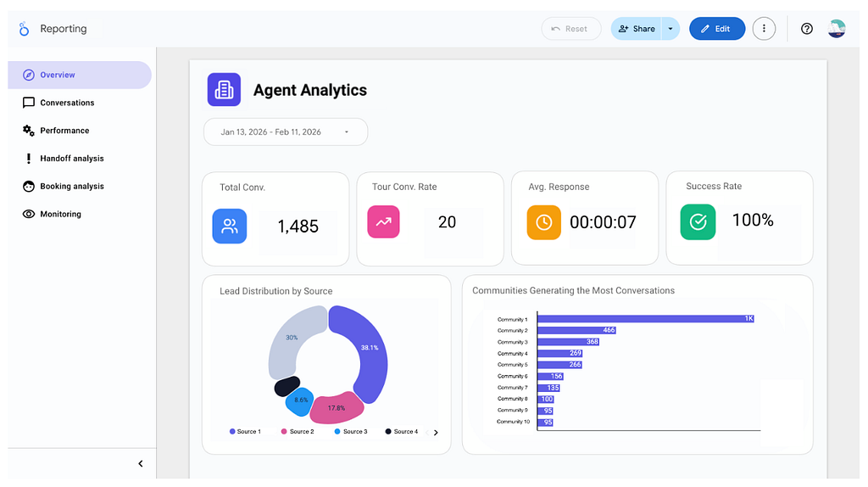Viewport: 868px width, 487px height.
Task: Select Booking analysis in sidebar
Action: point(79,186)
